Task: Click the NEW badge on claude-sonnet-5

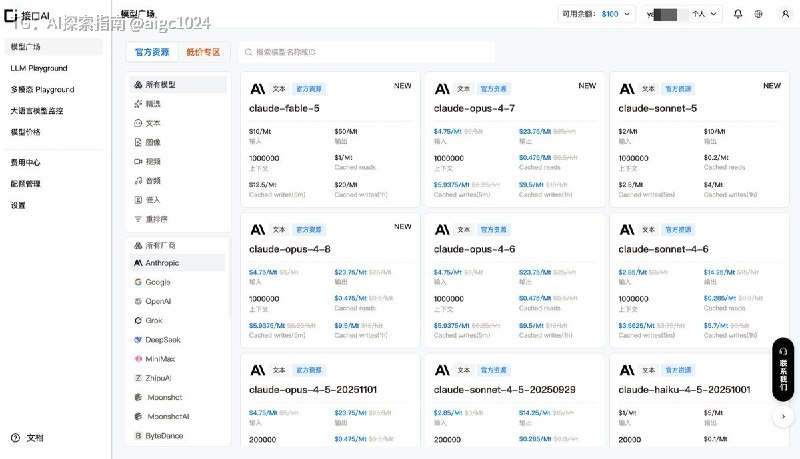Action: (771, 86)
